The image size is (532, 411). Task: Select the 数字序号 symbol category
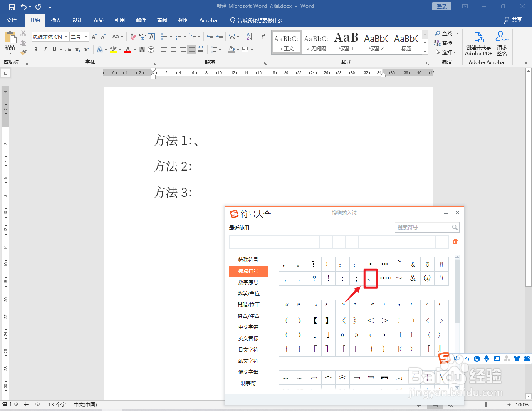(248, 282)
